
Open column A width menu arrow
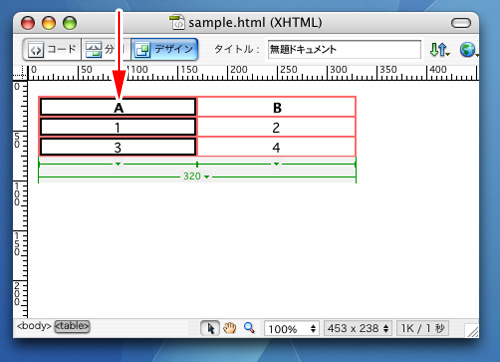pyautogui.click(x=118, y=164)
